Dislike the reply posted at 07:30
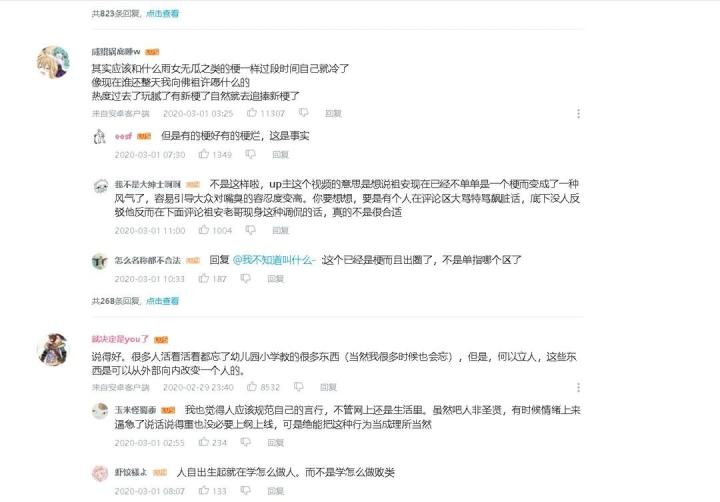The image size is (720, 502). pos(250,154)
